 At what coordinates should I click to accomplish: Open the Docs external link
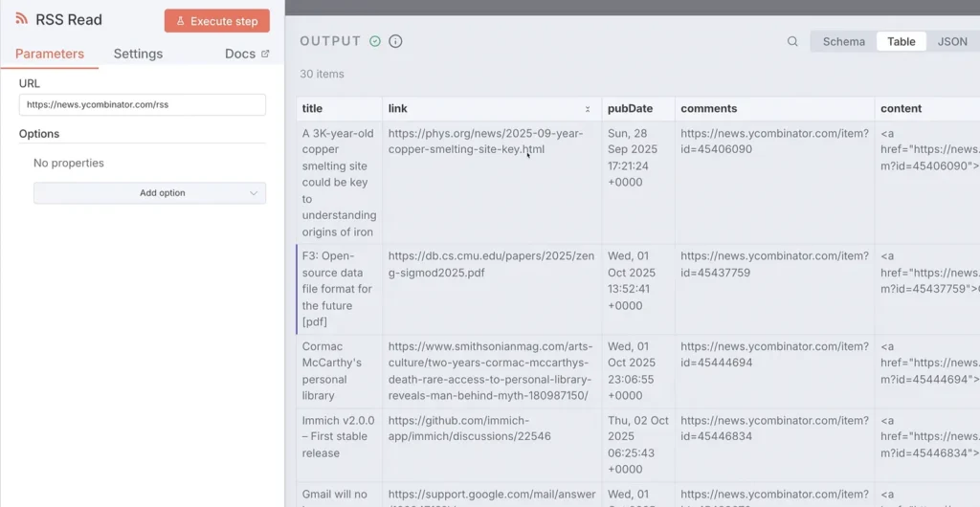tap(247, 54)
